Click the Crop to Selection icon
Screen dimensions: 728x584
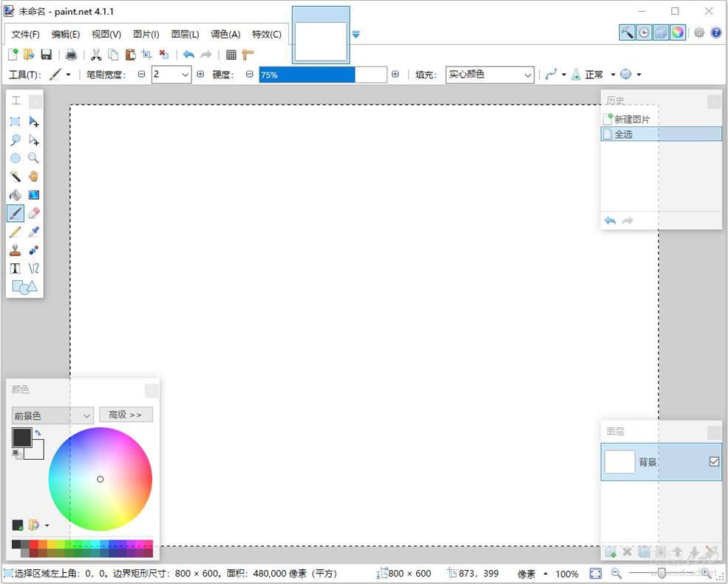147,54
